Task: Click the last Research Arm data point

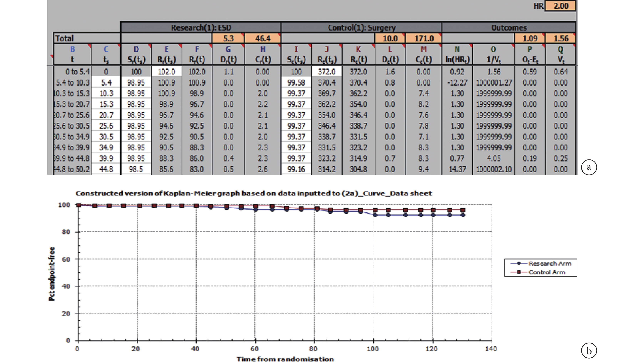Action: [x=463, y=215]
